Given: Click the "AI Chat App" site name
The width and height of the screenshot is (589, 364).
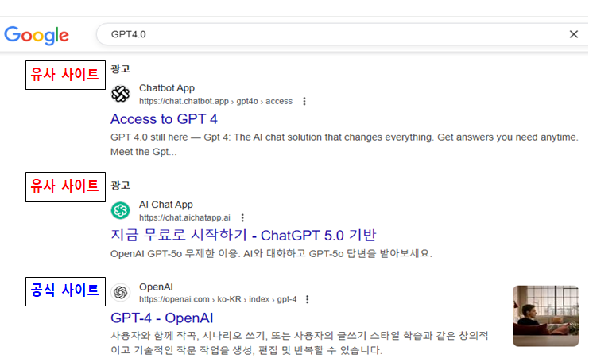Looking at the screenshot, I should pyautogui.click(x=166, y=205).
